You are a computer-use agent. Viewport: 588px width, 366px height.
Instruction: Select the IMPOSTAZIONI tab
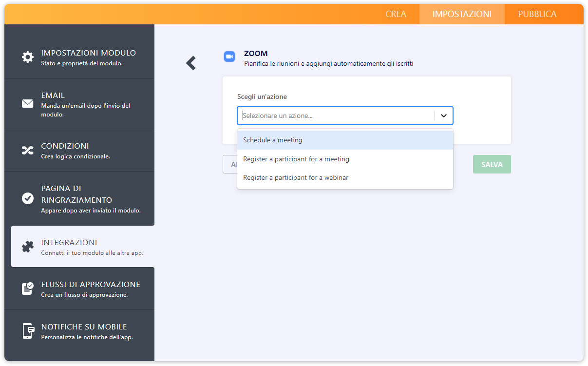[462, 14]
